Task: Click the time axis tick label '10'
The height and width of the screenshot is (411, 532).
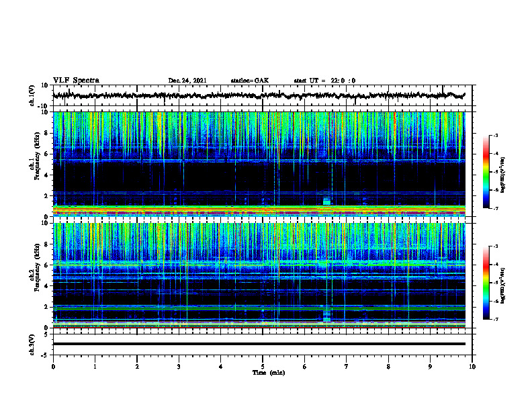Action: click(472, 367)
